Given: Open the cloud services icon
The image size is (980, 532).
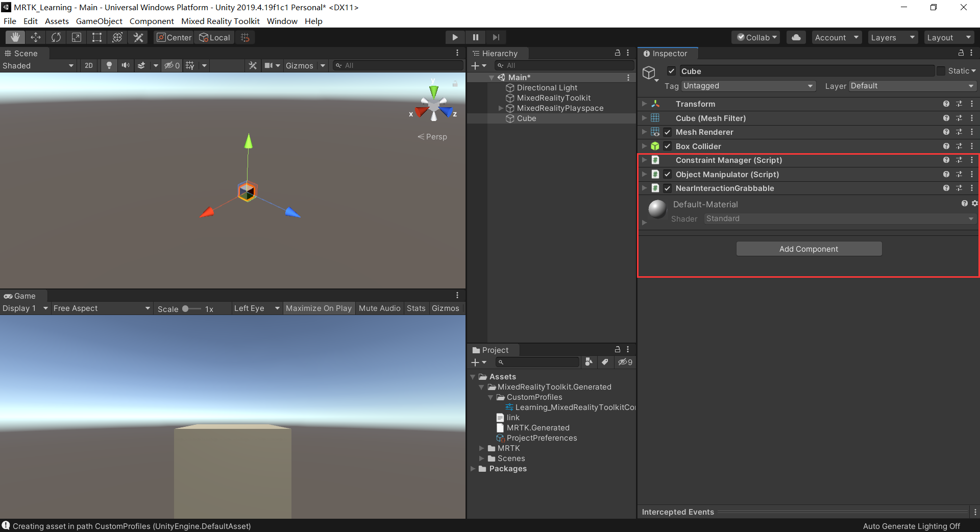Looking at the screenshot, I should pos(796,37).
